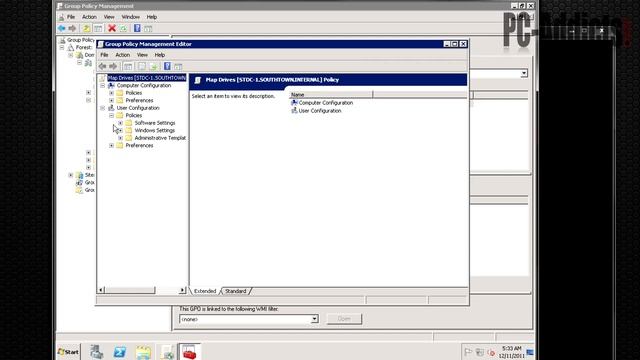The image size is (640, 360).
Task: Click show/hide console tree icon in Group Policy Management
Action: pyautogui.click(x=98, y=28)
